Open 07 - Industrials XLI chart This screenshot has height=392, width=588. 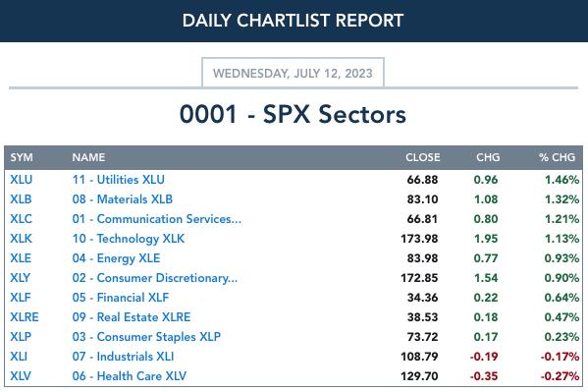pos(123,357)
